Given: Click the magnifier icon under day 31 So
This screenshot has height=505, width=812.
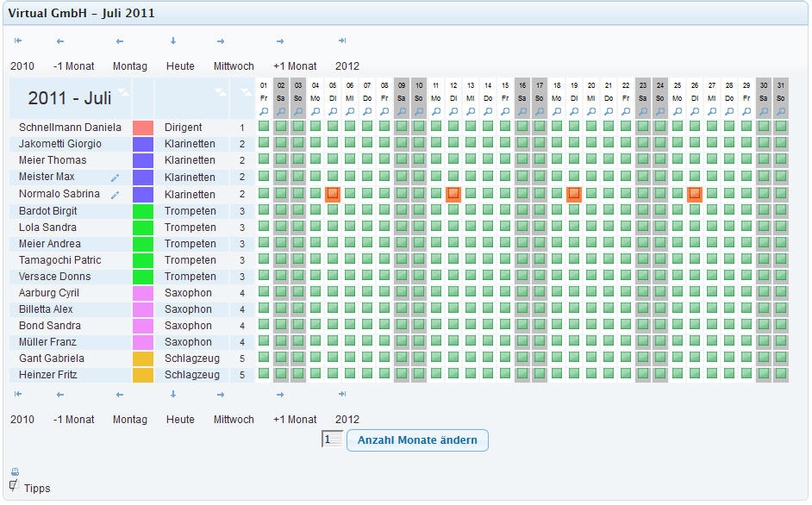Looking at the screenshot, I should [780, 111].
